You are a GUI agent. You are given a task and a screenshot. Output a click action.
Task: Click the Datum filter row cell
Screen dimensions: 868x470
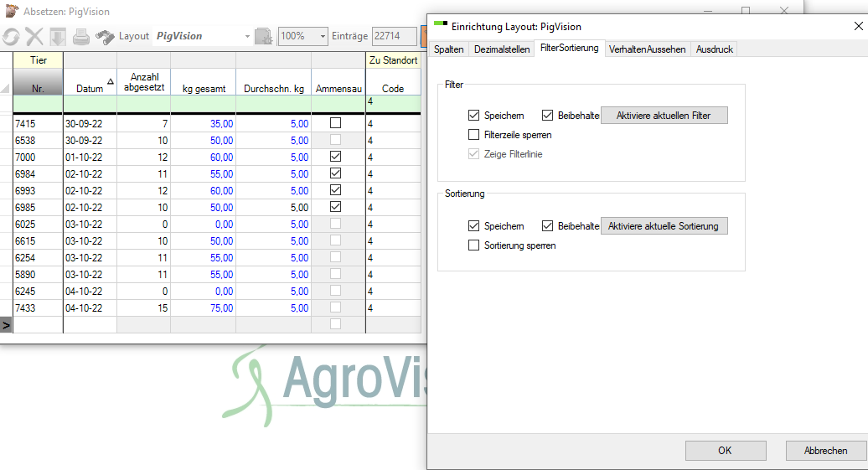90,103
